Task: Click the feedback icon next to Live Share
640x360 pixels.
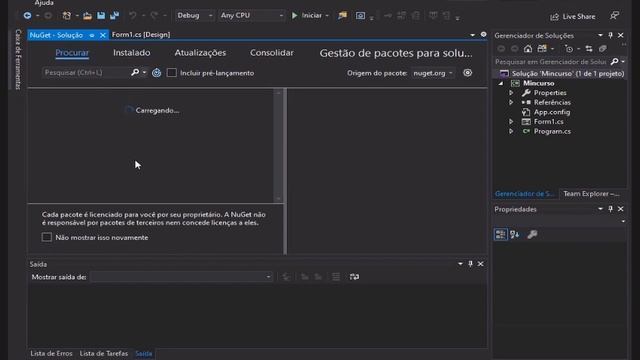Action: coord(614,16)
